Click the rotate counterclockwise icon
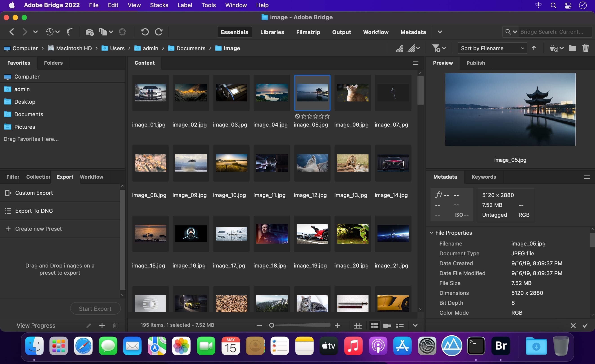The width and height of the screenshot is (595, 364). (x=145, y=32)
